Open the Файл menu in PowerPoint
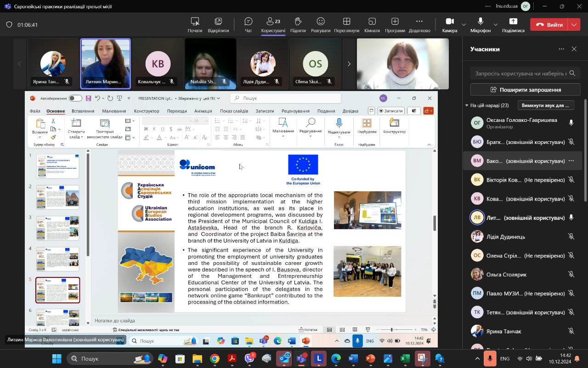The image size is (588, 368). [35, 111]
